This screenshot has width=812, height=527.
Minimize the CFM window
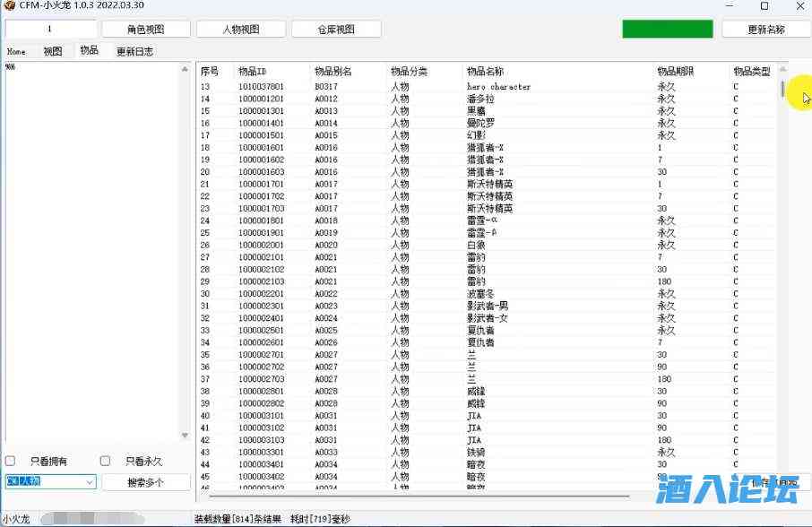pyautogui.click(x=728, y=7)
